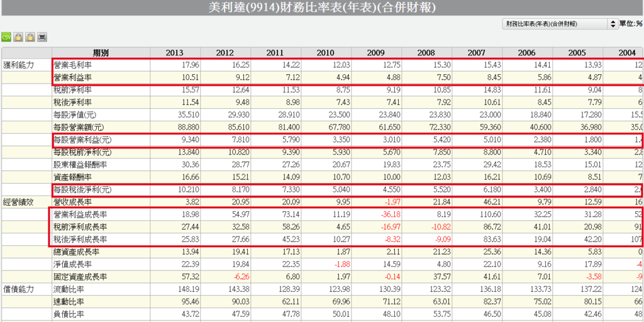Click the 每股淨值(元) row label
The height and width of the screenshot is (322, 644).
74,114
